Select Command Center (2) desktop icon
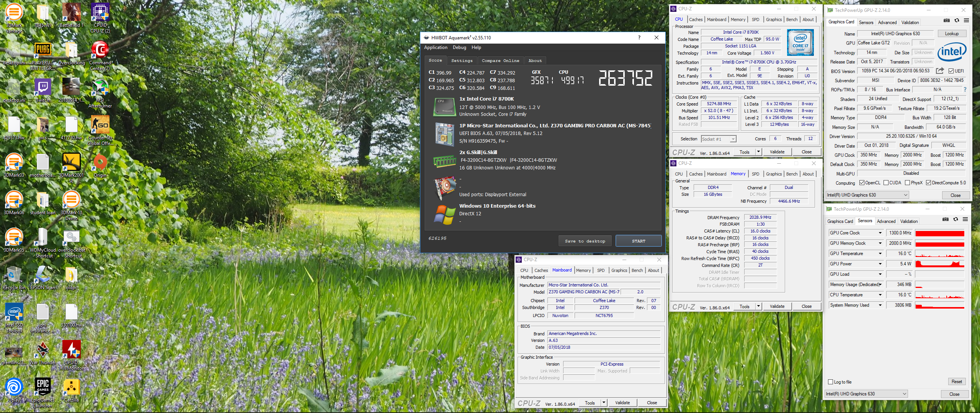This screenshot has height=413, width=980. [100, 55]
